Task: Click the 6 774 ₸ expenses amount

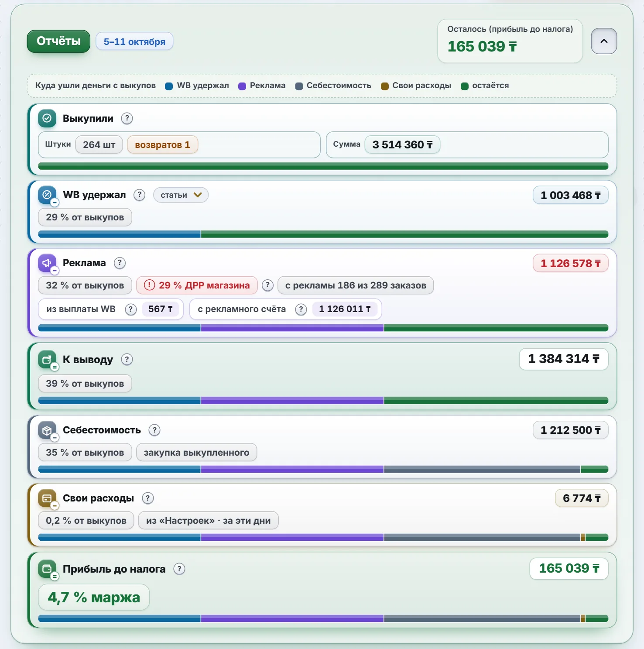Action: 582,498
